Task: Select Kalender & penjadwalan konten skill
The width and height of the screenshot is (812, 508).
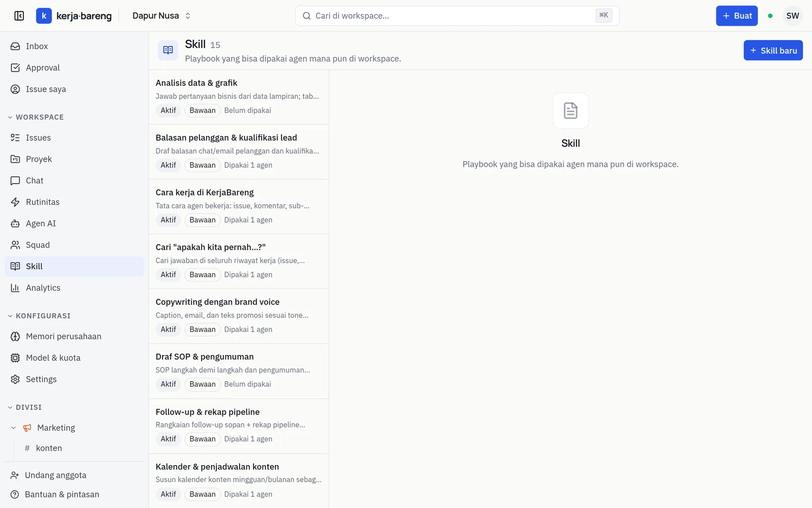Action: 239,481
